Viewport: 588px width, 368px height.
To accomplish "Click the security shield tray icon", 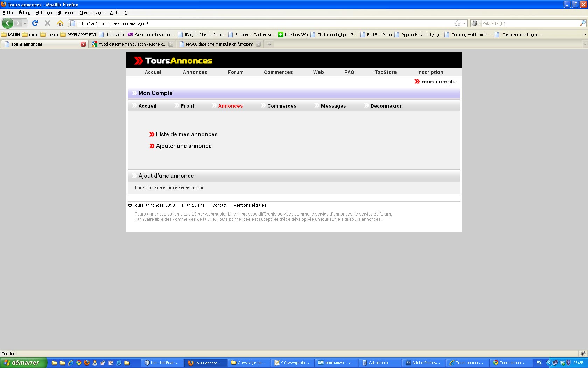I will [x=569, y=363].
